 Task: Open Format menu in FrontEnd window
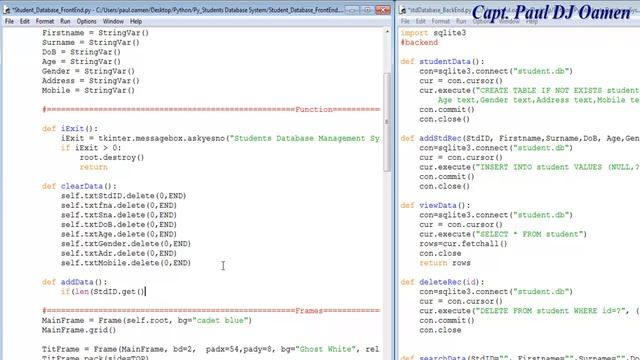coord(44,21)
